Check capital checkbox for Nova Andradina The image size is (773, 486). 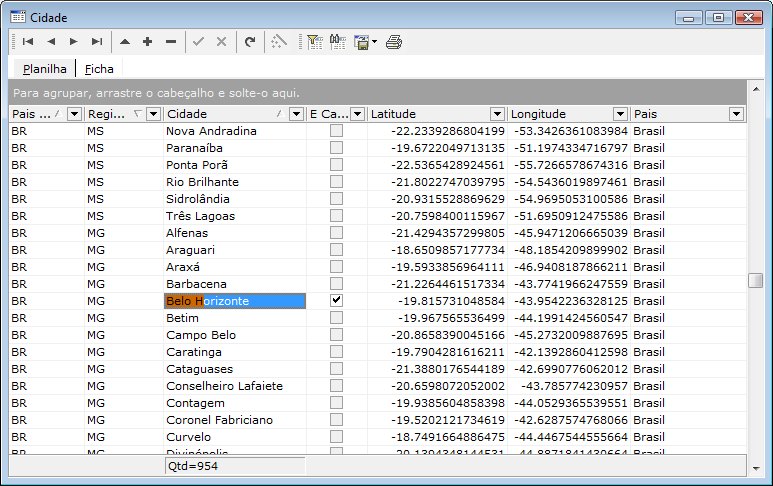coord(336,130)
